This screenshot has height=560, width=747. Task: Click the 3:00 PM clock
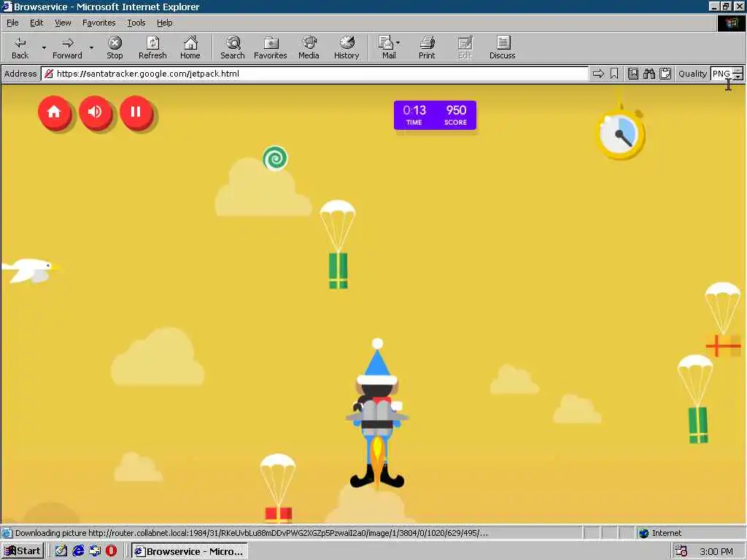coord(716,551)
